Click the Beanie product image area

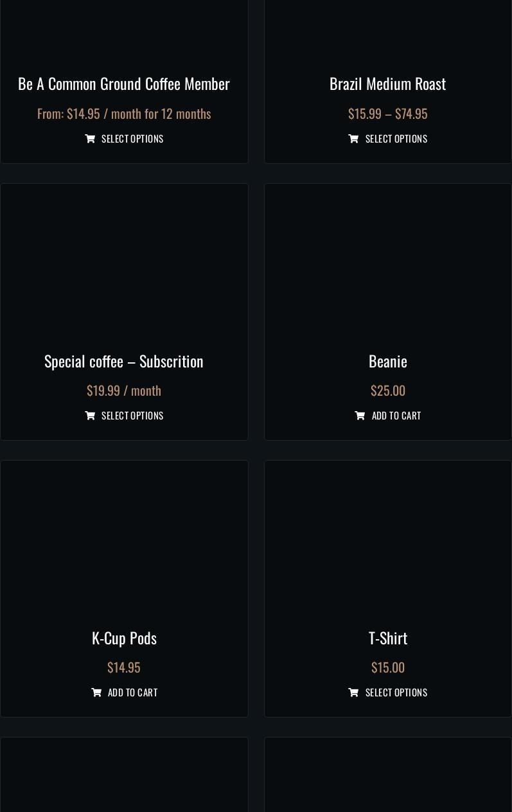point(387,263)
